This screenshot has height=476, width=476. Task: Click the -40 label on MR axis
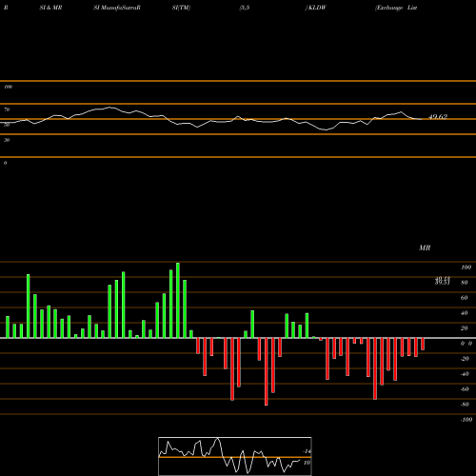[465, 374]
